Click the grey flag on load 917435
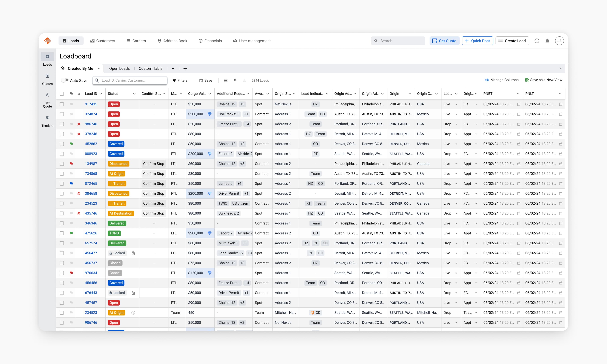This screenshot has height=364, width=607. 71,104
